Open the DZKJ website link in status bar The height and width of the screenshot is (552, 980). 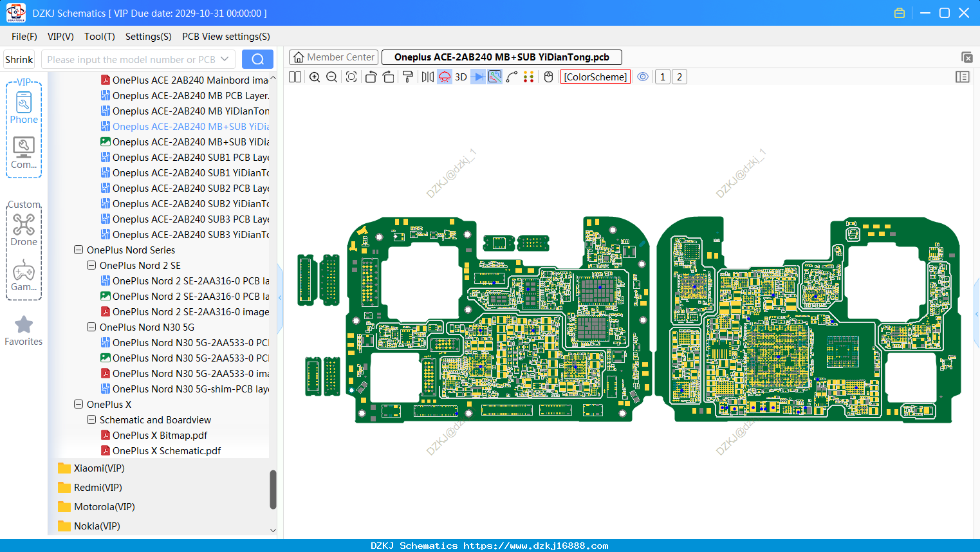[535, 546]
